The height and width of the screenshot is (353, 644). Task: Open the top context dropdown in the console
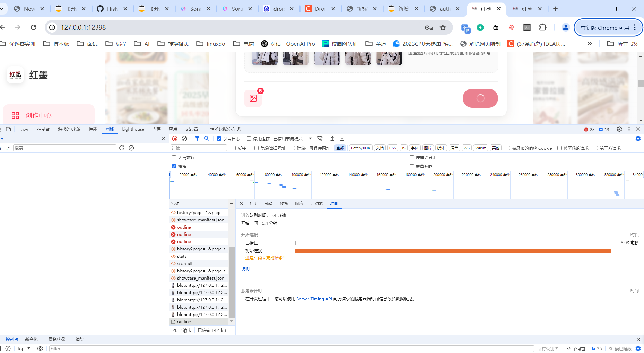click(x=24, y=348)
